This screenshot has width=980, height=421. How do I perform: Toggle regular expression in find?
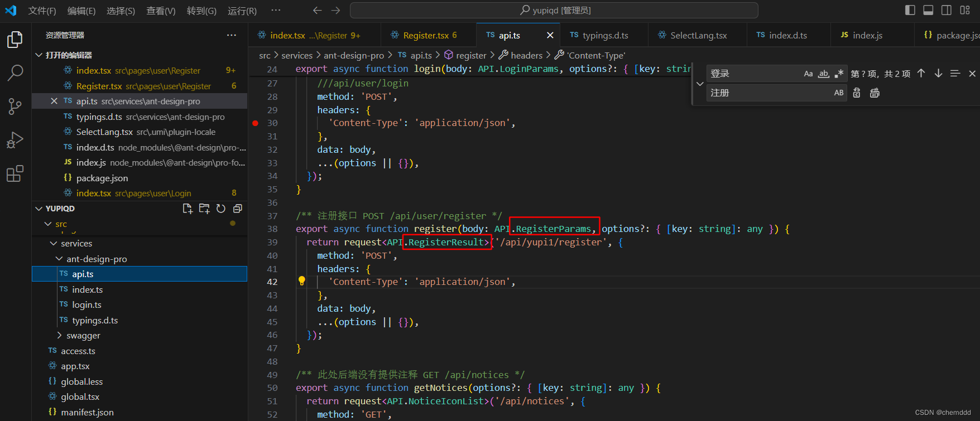point(839,74)
